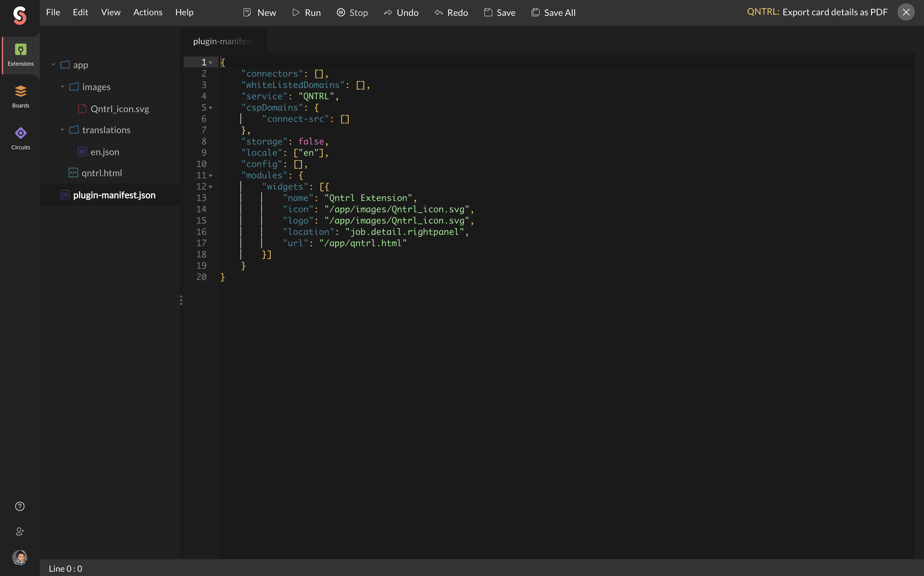Select the en.json file
Image resolution: width=924 pixels, height=576 pixels.
coord(105,151)
